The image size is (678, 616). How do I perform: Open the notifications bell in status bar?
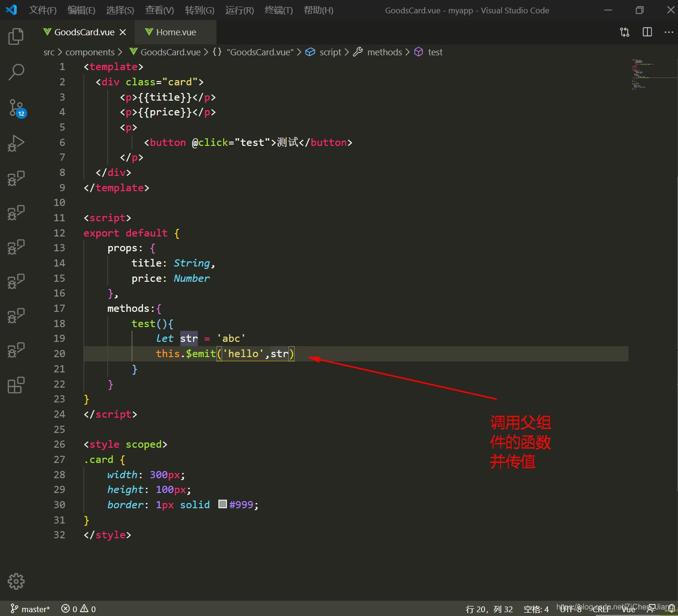671,609
